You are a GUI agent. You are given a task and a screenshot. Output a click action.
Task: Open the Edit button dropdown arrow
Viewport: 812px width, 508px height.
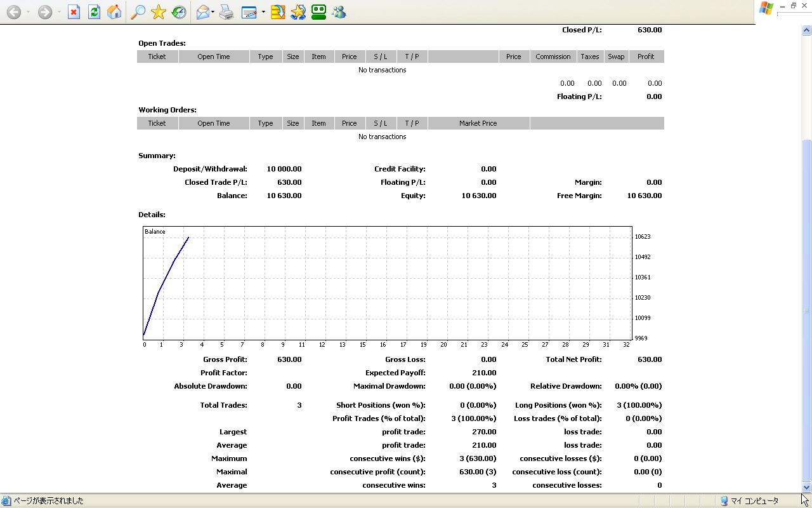pos(263,12)
